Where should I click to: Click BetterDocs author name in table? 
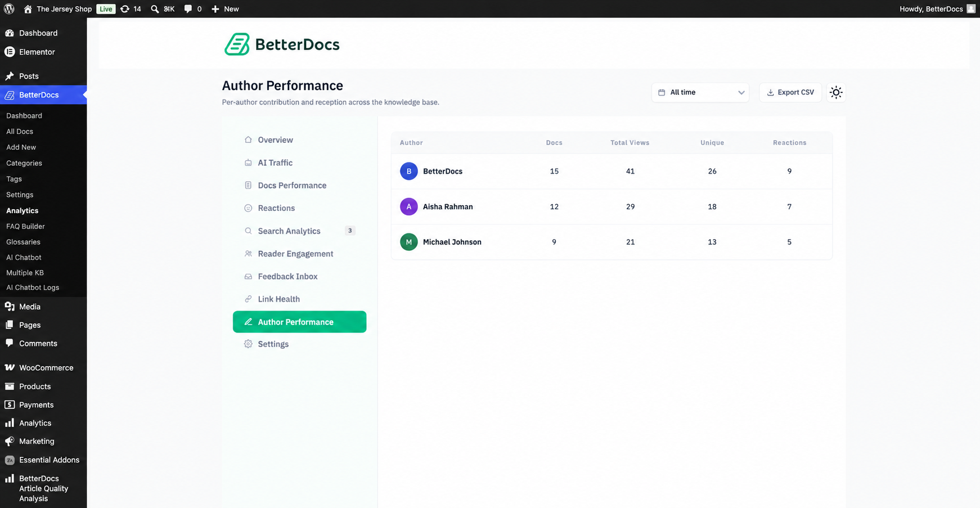pyautogui.click(x=443, y=171)
